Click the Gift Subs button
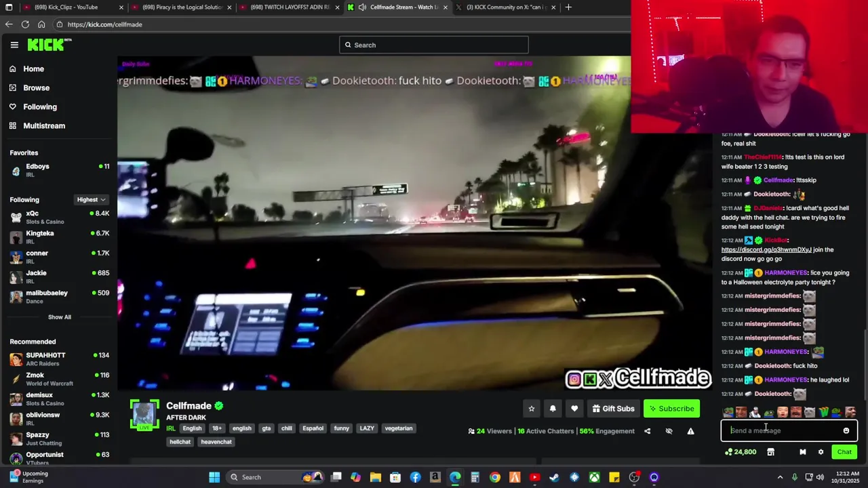Screen dimensions: 868x488 pos(613,409)
